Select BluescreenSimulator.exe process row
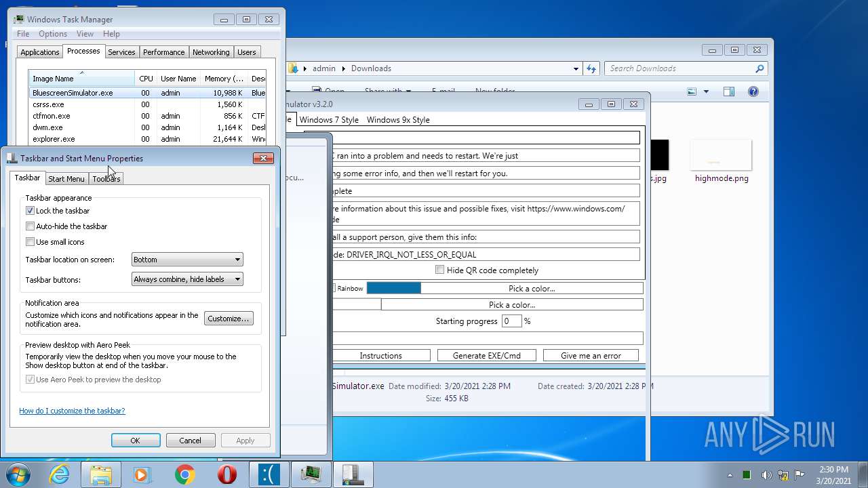 [x=148, y=93]
